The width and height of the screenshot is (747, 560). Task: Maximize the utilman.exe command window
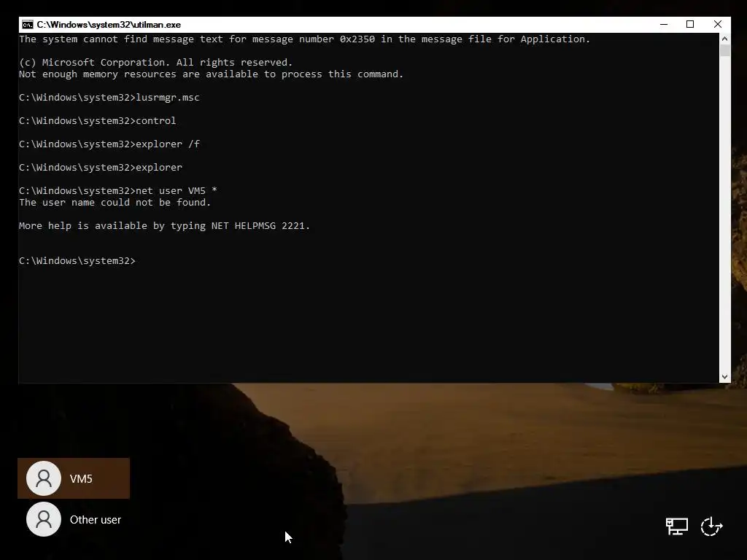(x=690, y=24)
